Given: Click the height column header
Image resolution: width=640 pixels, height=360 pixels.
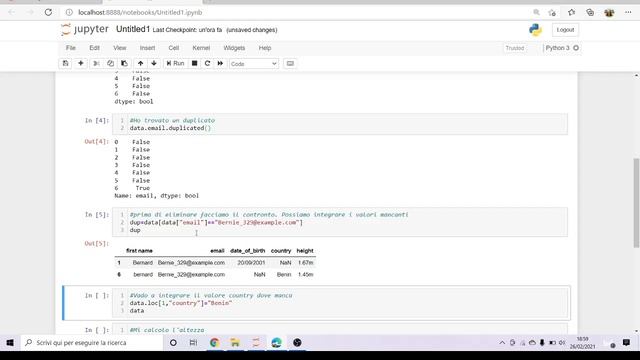Looking at the screenshot, I should pyautogui.click(x=305, y=251).
